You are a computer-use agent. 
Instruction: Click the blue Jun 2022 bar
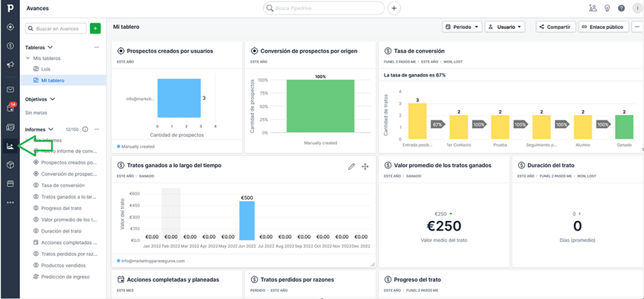(x=247, y=221)
